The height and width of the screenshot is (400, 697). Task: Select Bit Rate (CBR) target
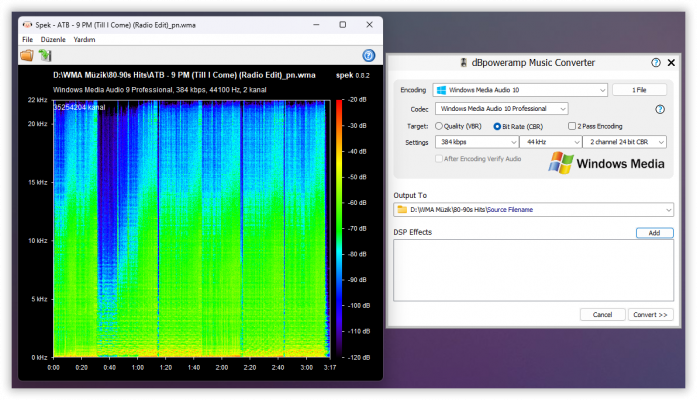click(x=497, y=126)
